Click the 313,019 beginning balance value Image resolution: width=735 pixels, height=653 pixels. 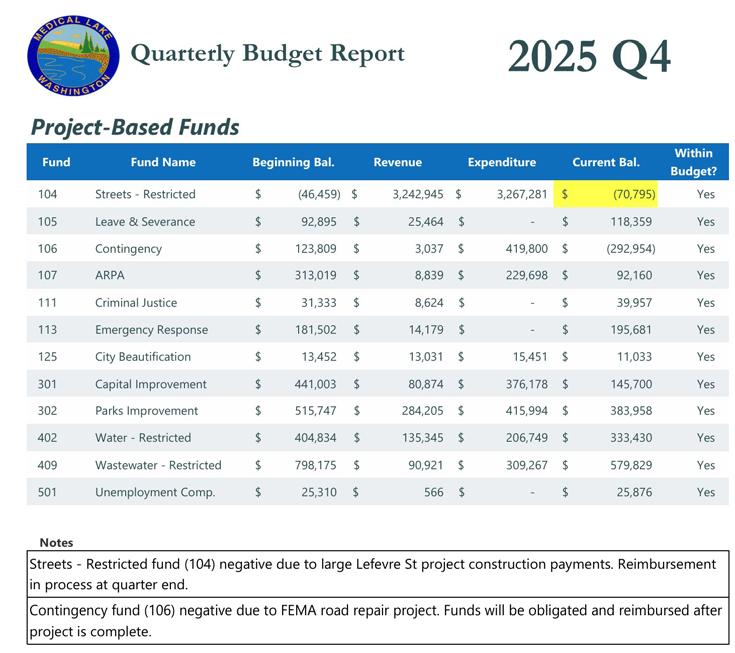[315, 275]
